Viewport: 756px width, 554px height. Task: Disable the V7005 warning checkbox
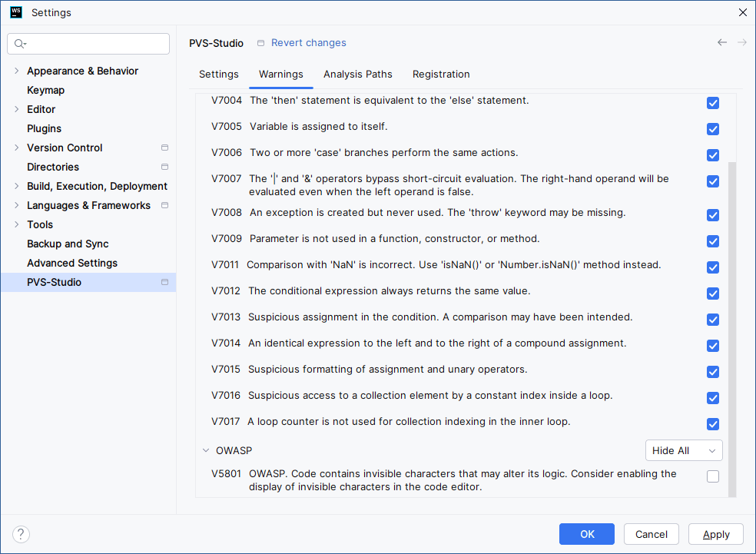(712, 129)
